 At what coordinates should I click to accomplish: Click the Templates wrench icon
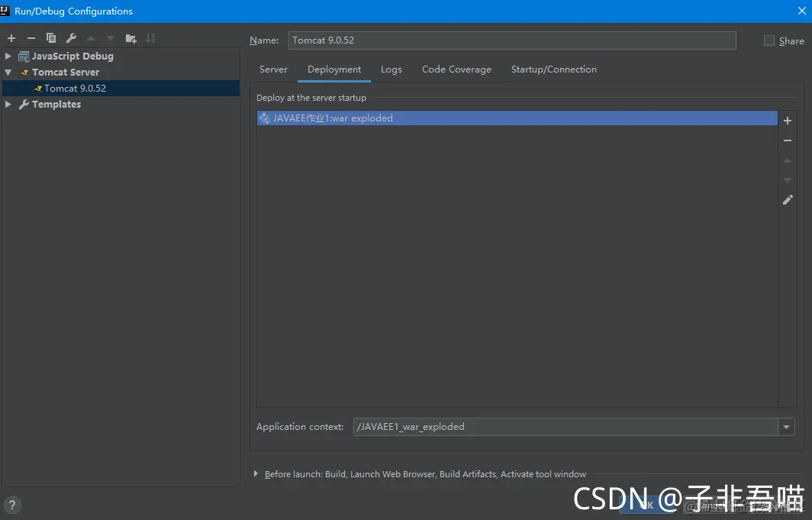tap(24, 105)
